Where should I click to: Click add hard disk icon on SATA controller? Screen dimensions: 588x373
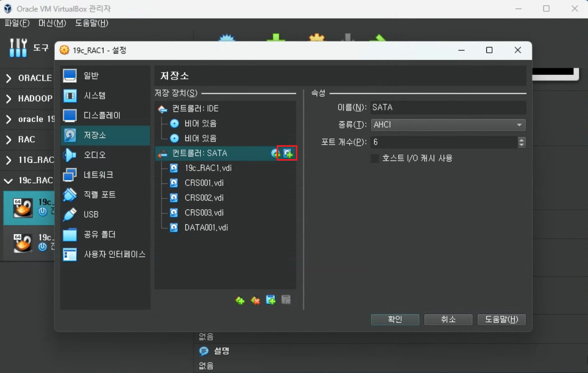pos(288,153)
